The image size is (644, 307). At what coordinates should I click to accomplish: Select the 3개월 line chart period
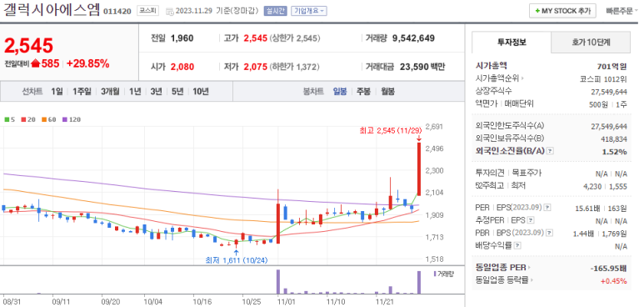[110, 92]
